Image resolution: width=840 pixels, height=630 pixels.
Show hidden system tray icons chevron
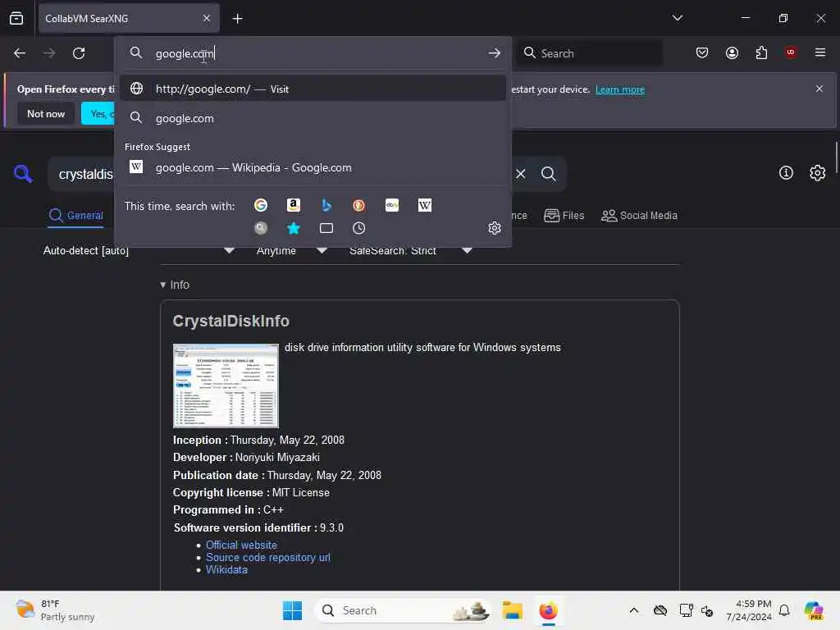tap(634, 610)
